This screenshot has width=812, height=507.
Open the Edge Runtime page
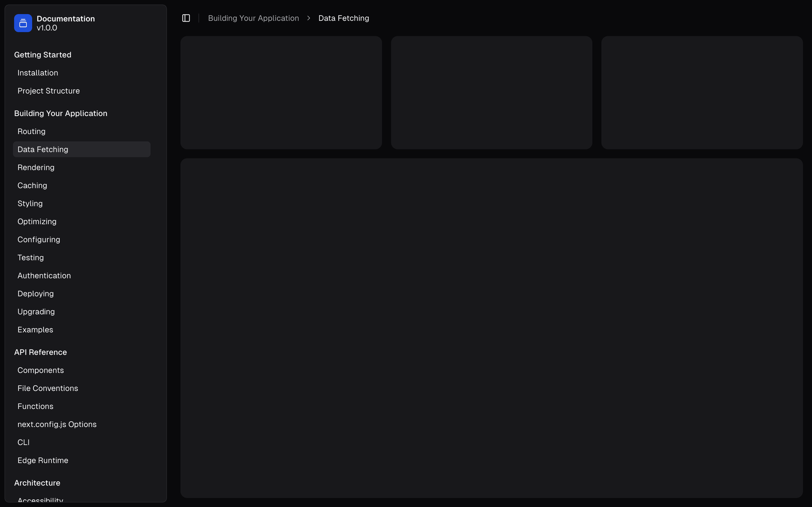pyautogui.click(x=43, y=460)
